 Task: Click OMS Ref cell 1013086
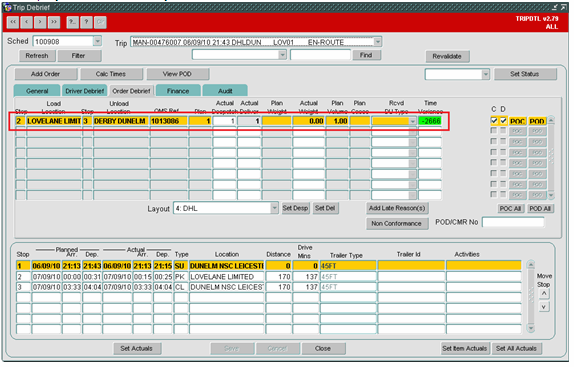click(169, 121)
